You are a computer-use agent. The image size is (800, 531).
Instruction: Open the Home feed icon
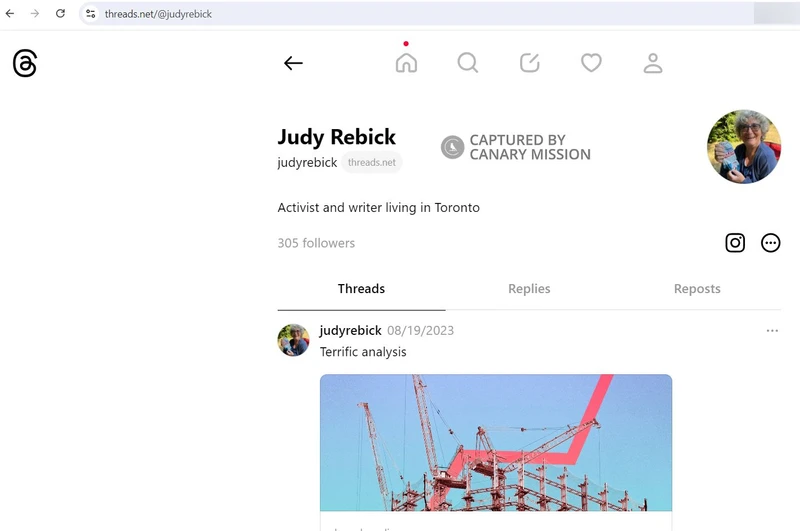point(406,62)
